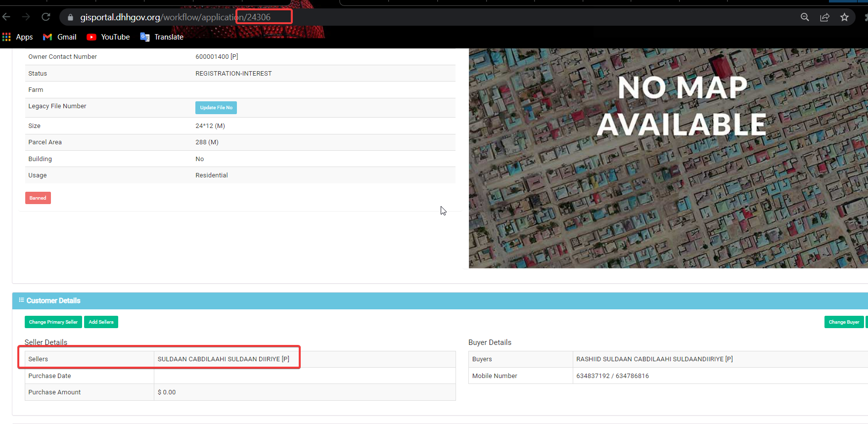Click the Add Sellers button
The image size is (868, 424).
(x=101, y=322)
